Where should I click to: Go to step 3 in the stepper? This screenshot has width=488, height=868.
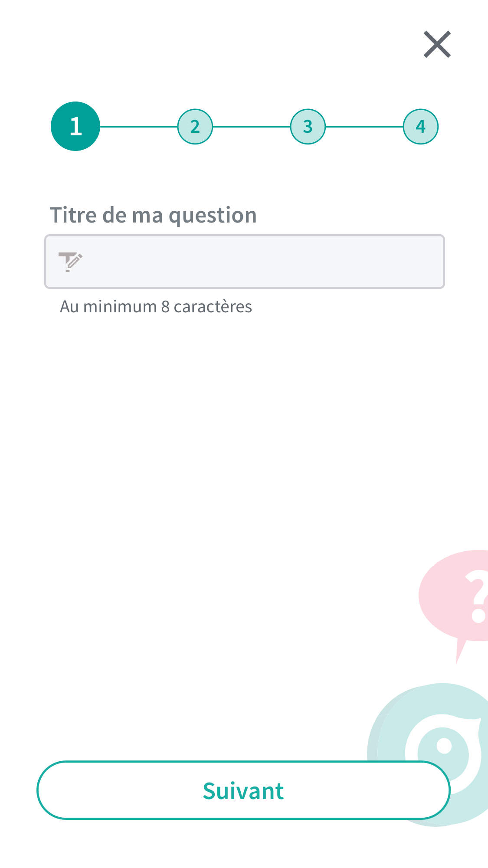point(308,127)
